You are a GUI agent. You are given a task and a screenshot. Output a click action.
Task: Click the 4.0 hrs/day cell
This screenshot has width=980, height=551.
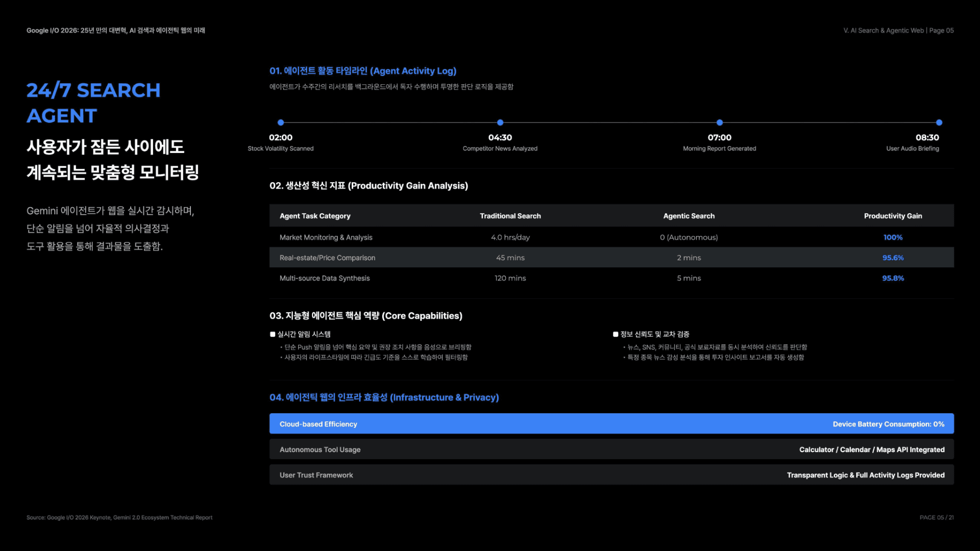coord(510,237)
